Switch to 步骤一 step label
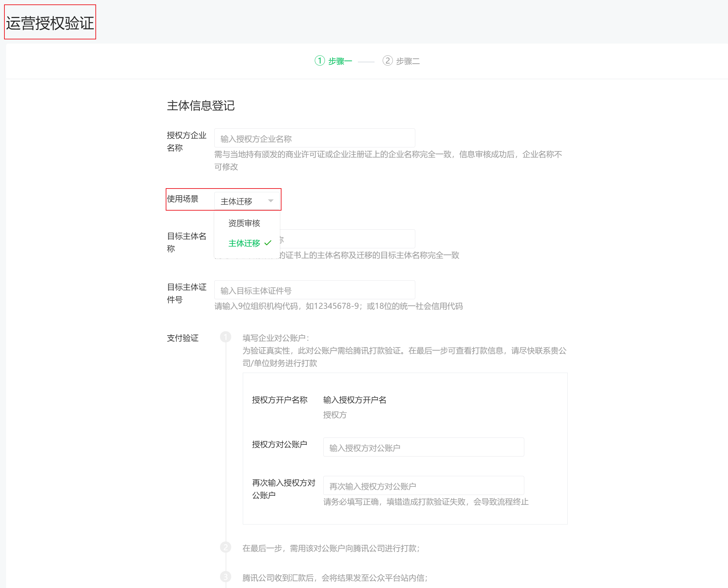Image resolution: width=728 pixels, height=588 pixels. (340, 61)
